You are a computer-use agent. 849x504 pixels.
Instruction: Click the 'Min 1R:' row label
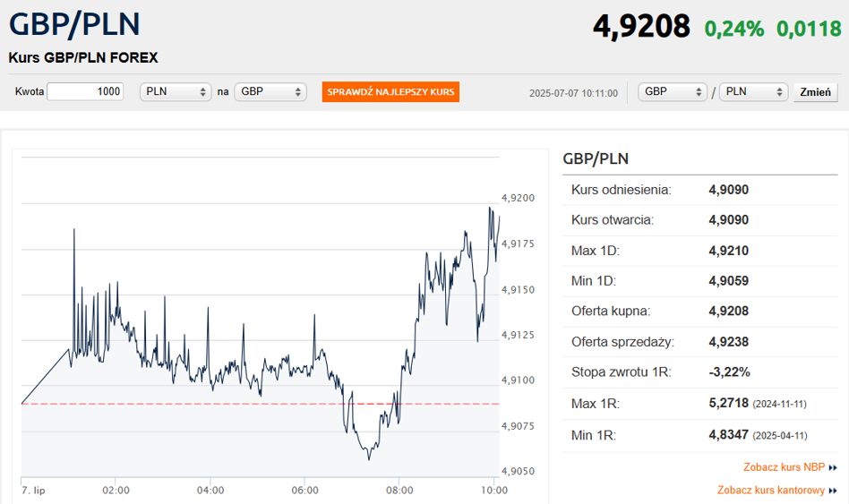click(x=594, y=435)
